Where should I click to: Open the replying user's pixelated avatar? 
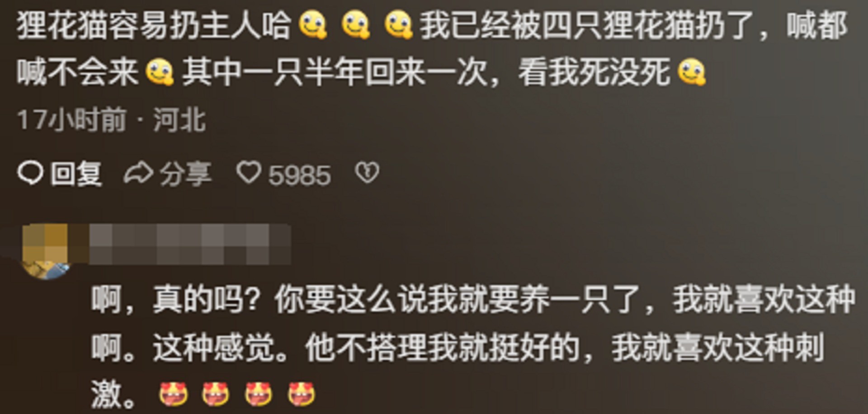pos(46,252)
